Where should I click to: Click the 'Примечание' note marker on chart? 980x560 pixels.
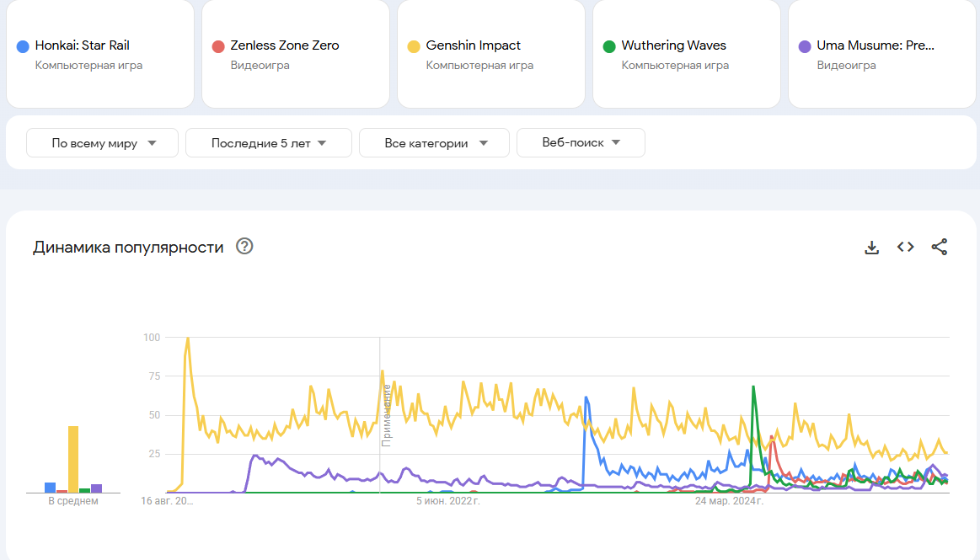click(387, 414)
